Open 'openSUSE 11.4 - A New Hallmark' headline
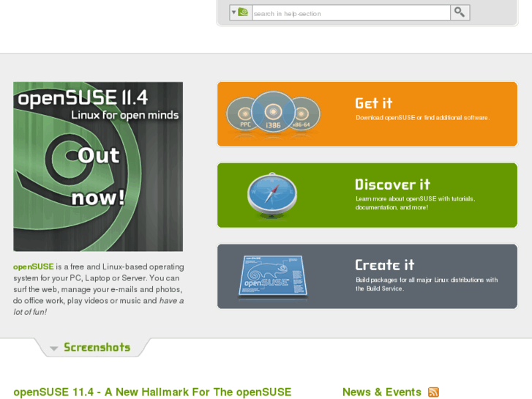 152,392
